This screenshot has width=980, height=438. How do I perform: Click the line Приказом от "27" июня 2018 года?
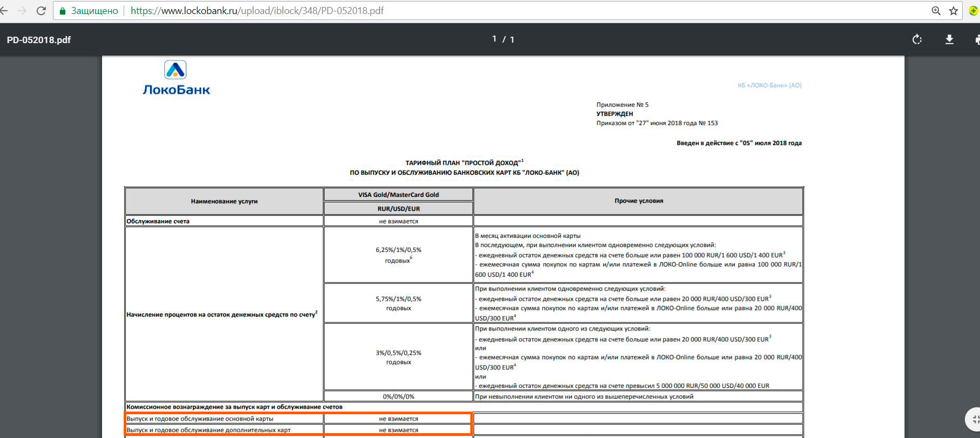click(x=657, y=123)
